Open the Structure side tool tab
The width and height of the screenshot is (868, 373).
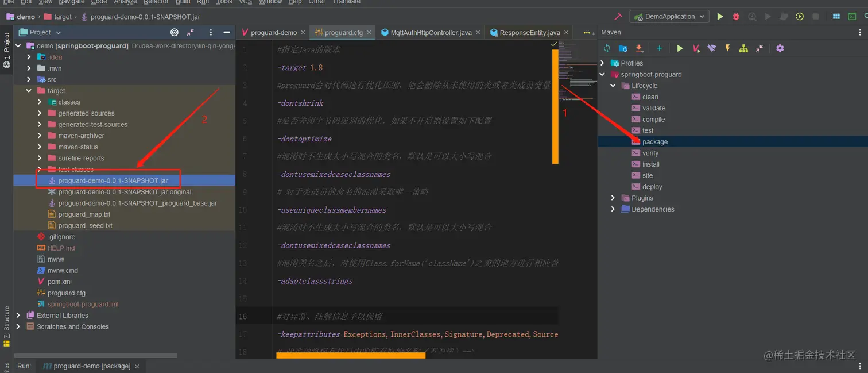click(x=7, y=326)
